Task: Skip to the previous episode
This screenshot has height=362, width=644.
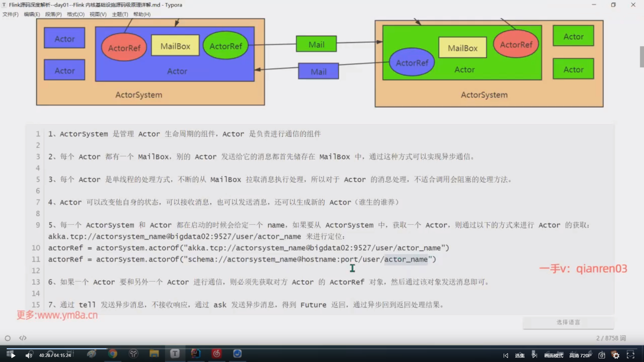Action: tap(506, 356)
